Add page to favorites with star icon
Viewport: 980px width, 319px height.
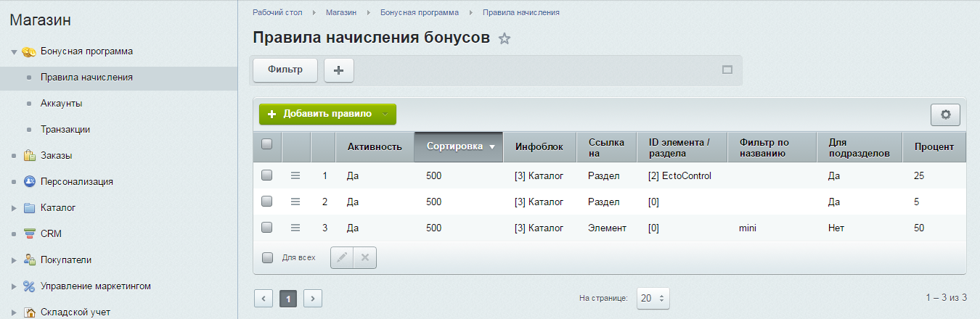[505, 39]
